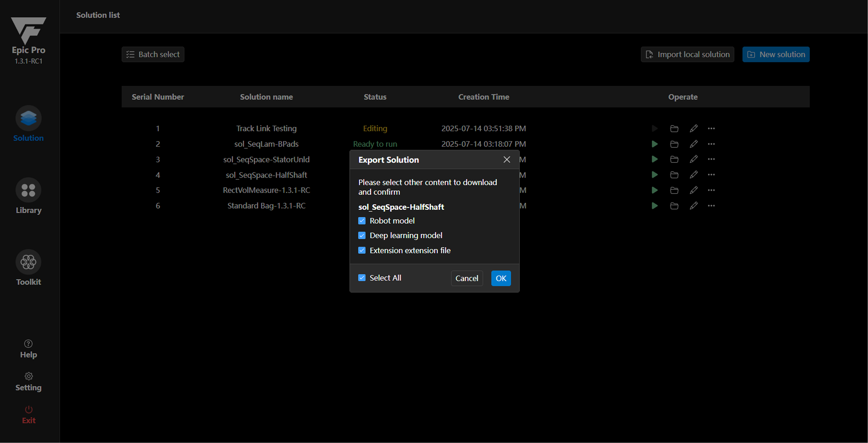
Task: Open the three-dot menu for RectVolMeasure-1.3.1-RC
Action: point(711,190)
